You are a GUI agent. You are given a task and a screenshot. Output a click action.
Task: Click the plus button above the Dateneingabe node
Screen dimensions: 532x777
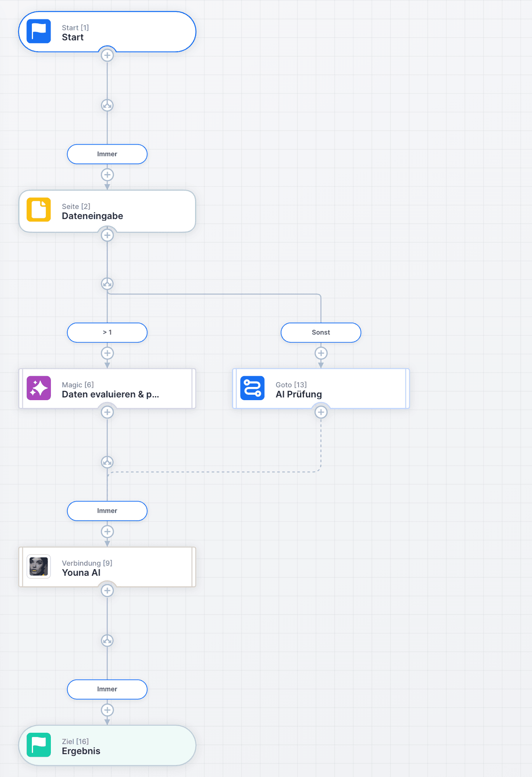107,175
